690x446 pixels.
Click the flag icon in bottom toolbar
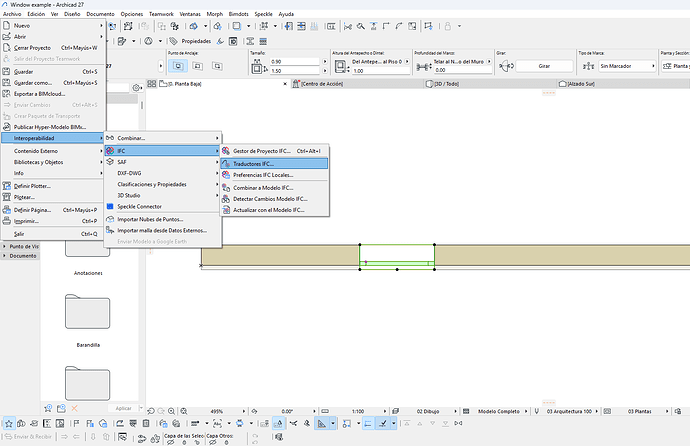point(76,424)
